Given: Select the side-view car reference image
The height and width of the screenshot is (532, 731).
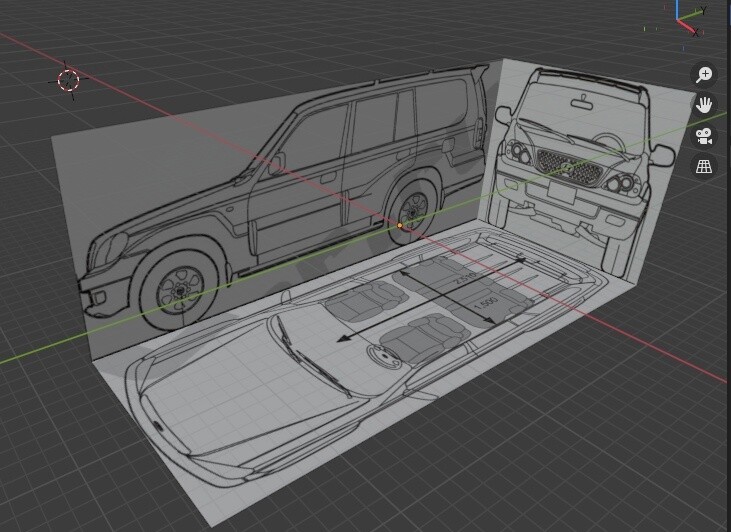Looking at the screenshot, I should tap(280, 200).
